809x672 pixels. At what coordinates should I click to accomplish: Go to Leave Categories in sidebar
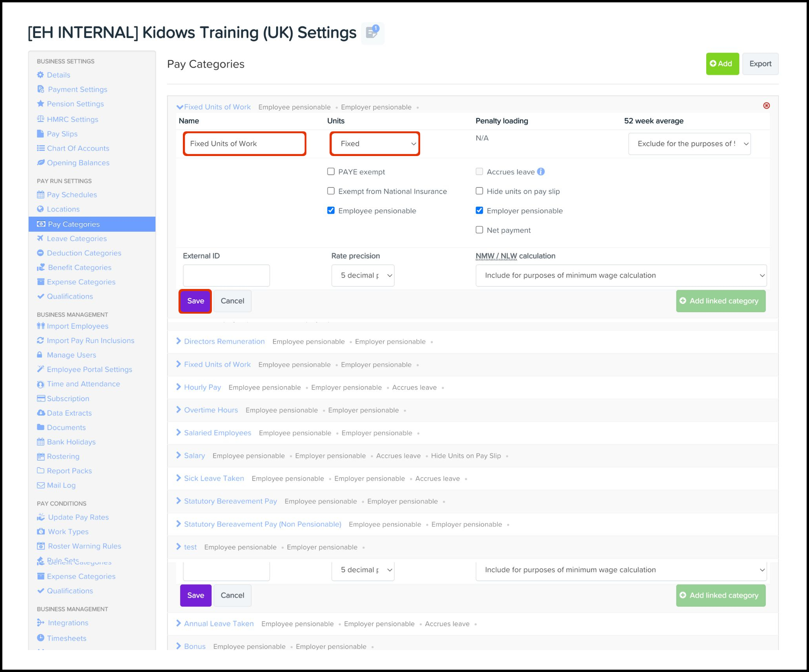tap(77, 239)
